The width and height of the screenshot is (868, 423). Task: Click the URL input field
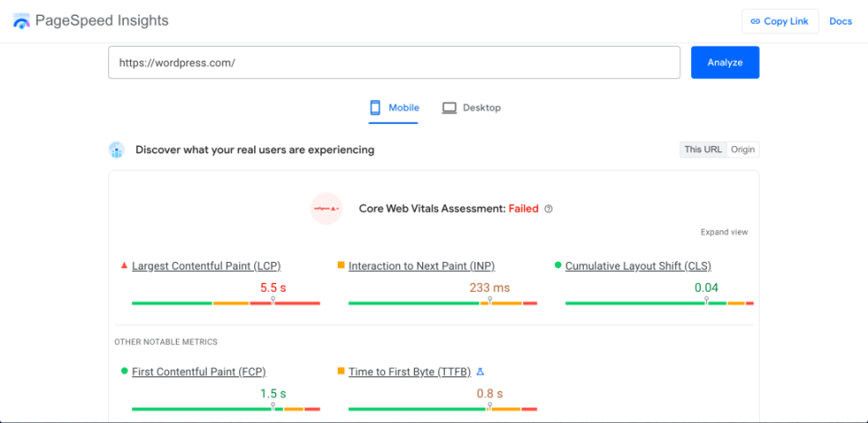[394, 62]
